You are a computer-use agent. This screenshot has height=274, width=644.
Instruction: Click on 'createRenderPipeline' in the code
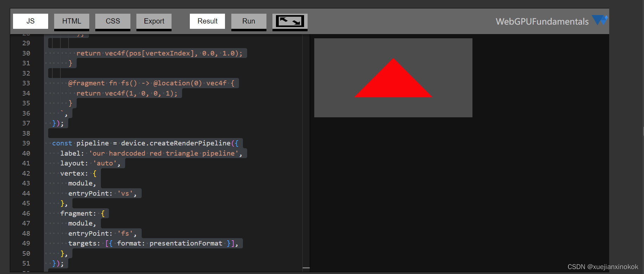[190, 143]
